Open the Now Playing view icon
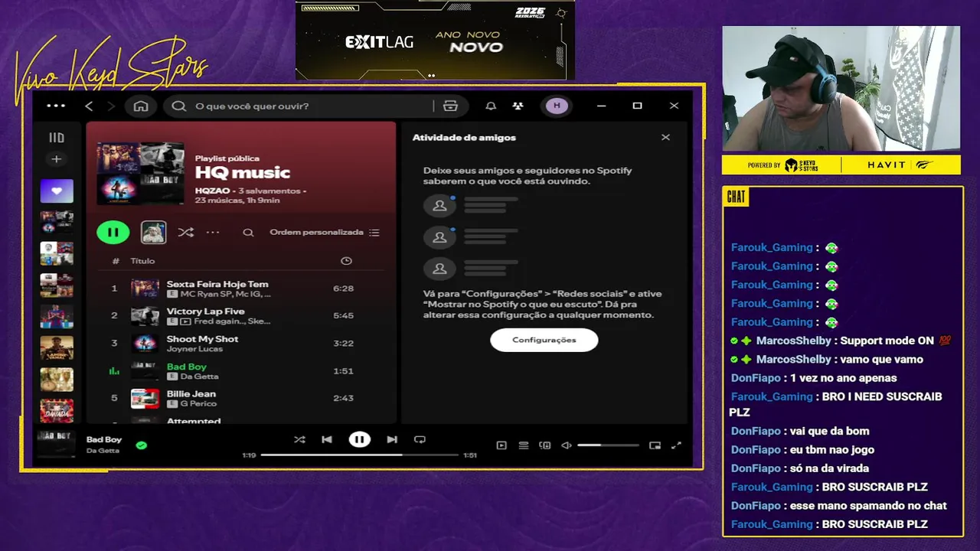Image resolution: width=980 pixels, height=551 pixels. click(501, 445)
